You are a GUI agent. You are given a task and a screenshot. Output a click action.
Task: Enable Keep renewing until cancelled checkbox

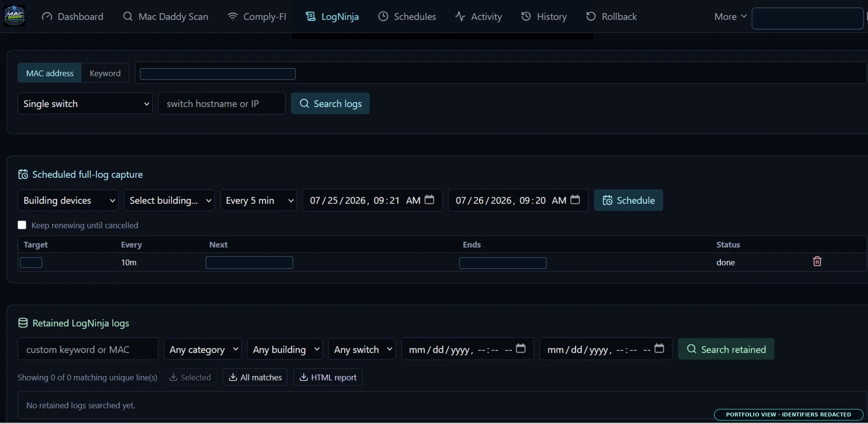22,225
